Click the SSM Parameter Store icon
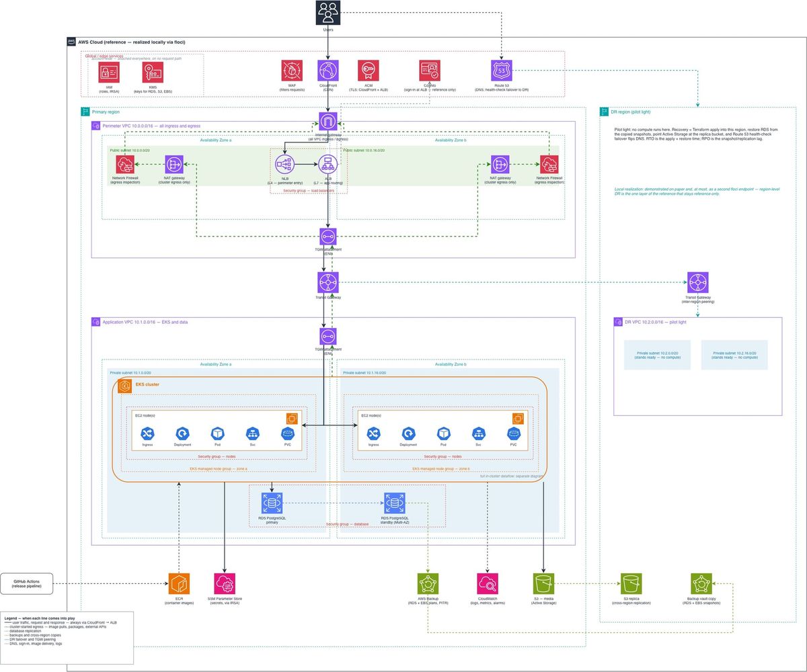The height and width of the screenshot is (672, 807). coord(225,584)
